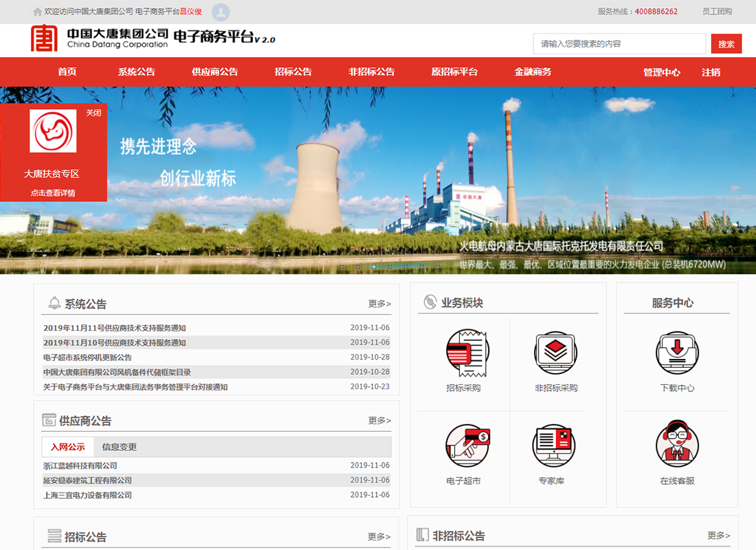Open the 非招标采购 module icon
Viewport: 756px width, 550px height.
555,353
